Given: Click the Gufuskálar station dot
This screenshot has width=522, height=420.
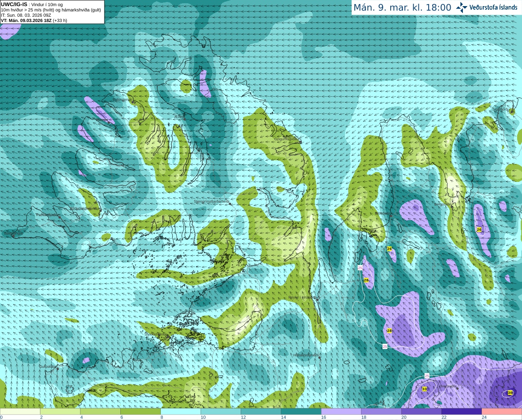Looking at the screenshot, I should 58,369.
